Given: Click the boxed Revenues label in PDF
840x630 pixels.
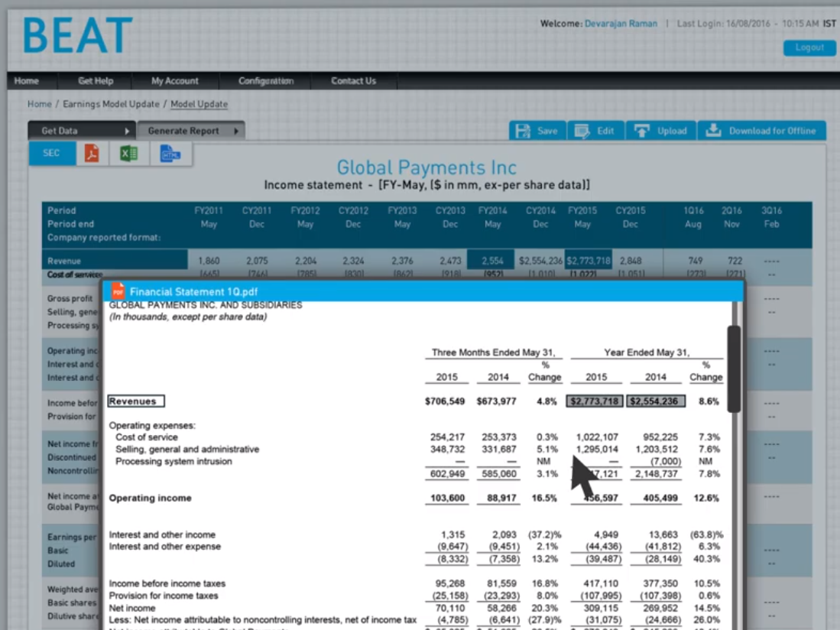Looking at the screenshot, I should pyautogui.click(x=136, y=401).
